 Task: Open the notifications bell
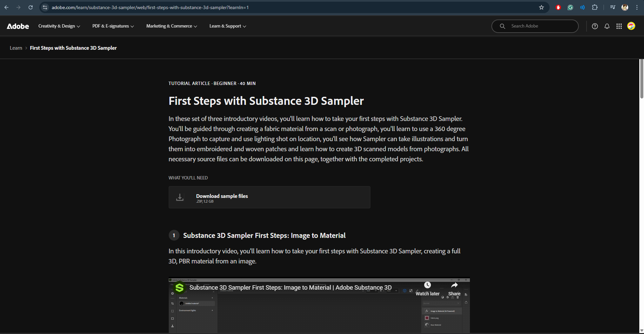(607, 26)
